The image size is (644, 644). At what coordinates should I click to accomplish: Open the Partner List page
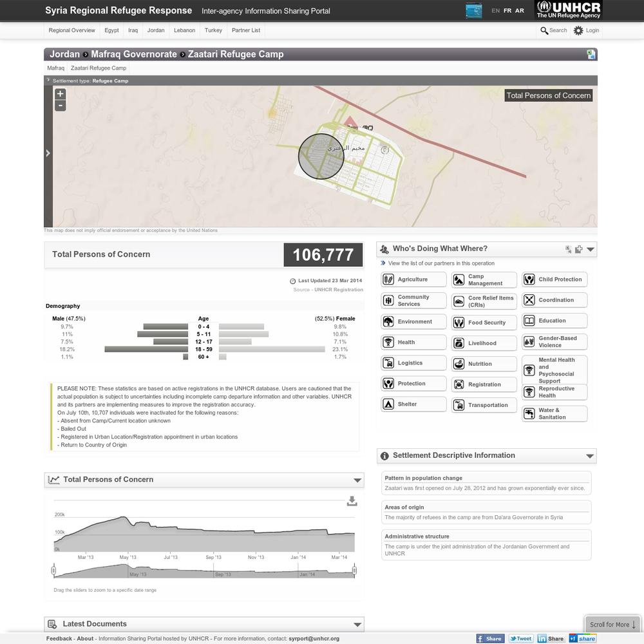246,30
